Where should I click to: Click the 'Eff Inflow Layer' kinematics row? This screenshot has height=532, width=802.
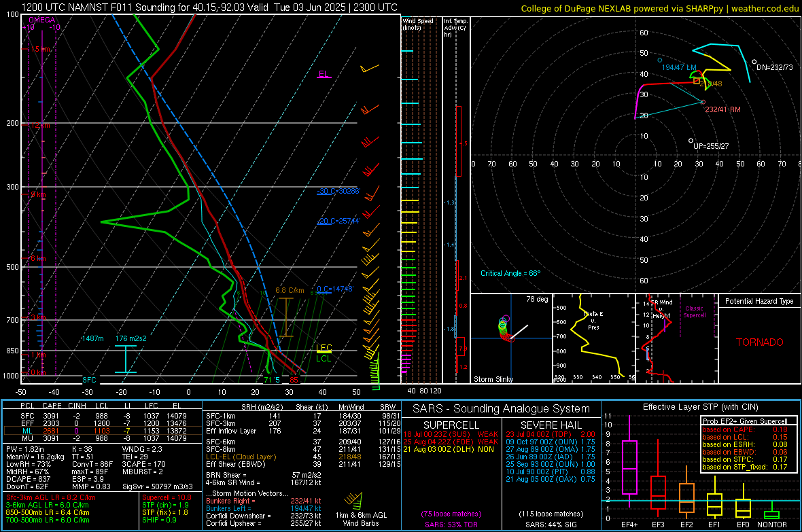point(303,431)
